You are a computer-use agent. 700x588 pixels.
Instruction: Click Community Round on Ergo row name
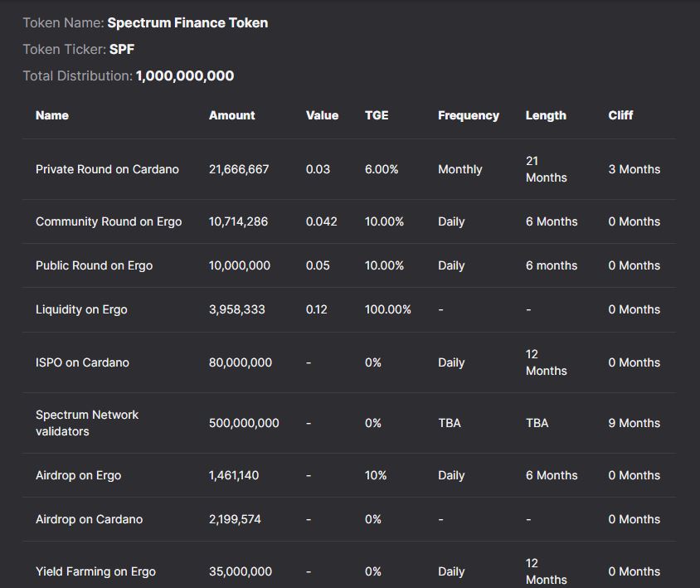[109, 221]
